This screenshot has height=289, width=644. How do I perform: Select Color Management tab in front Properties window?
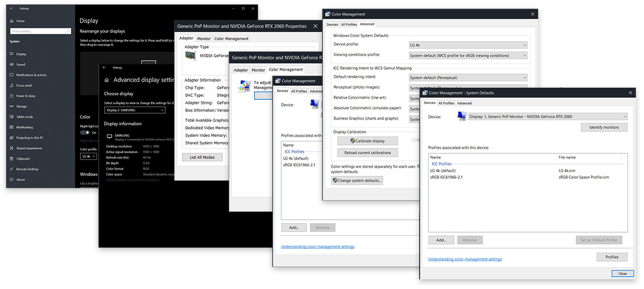[286, 70]
